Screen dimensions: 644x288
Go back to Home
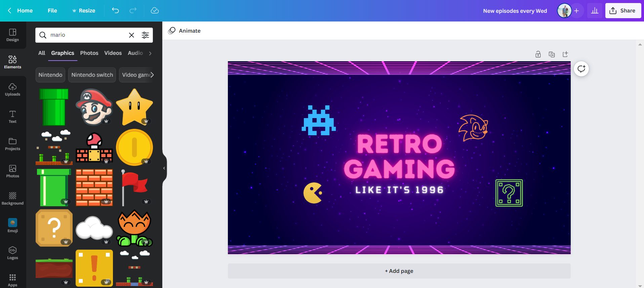(x=21, y=10)
